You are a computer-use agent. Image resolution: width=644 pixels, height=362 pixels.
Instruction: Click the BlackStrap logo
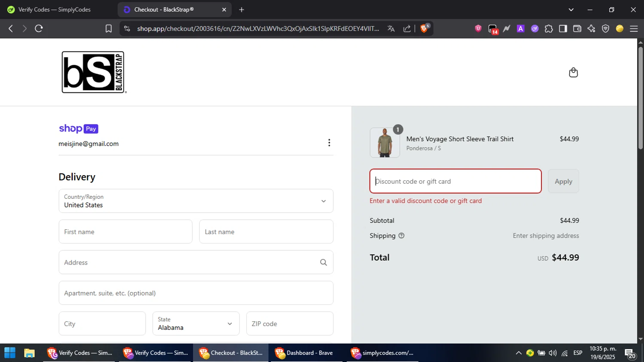[94, 72]
